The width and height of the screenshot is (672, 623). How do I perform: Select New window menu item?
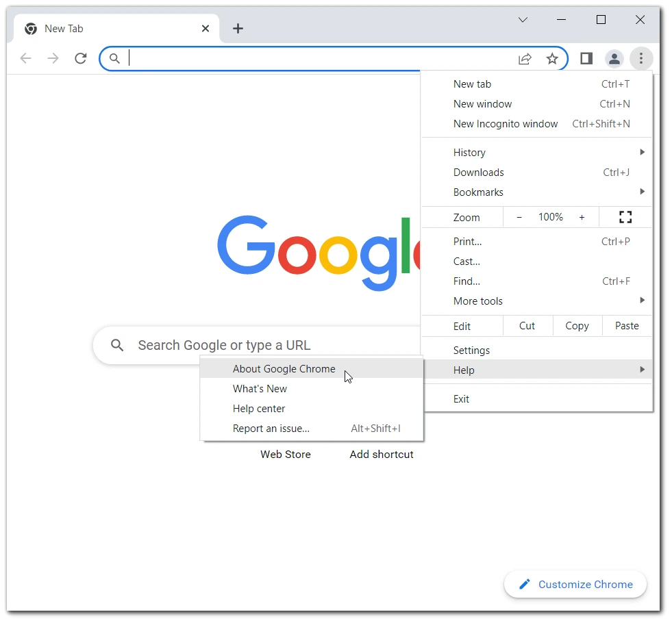pos(536,104)
